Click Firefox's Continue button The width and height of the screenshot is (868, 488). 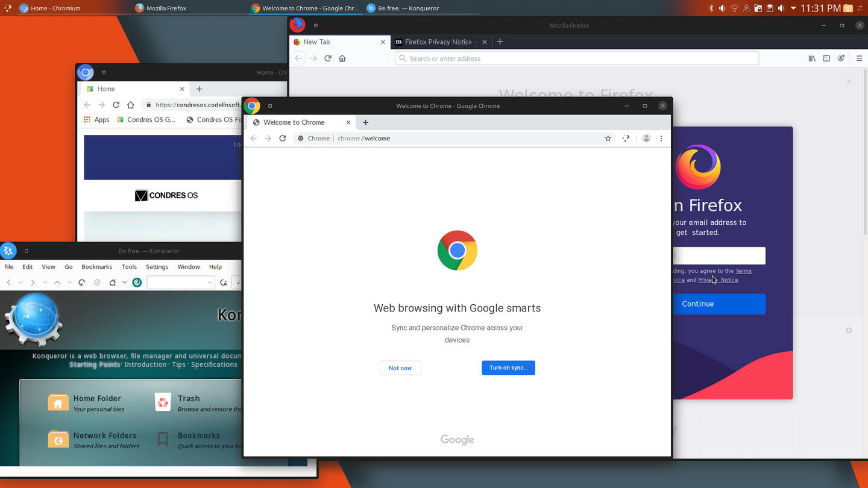[x=719, y=304]
